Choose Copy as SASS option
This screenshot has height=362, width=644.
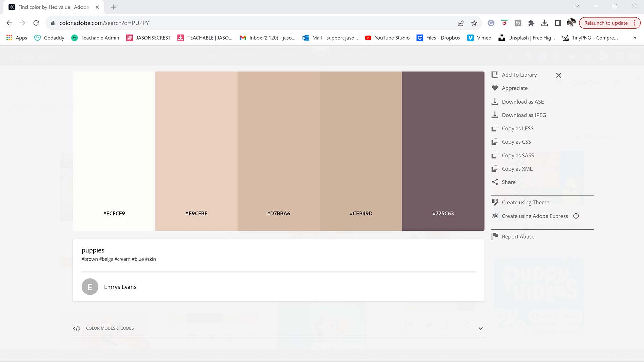518,155
